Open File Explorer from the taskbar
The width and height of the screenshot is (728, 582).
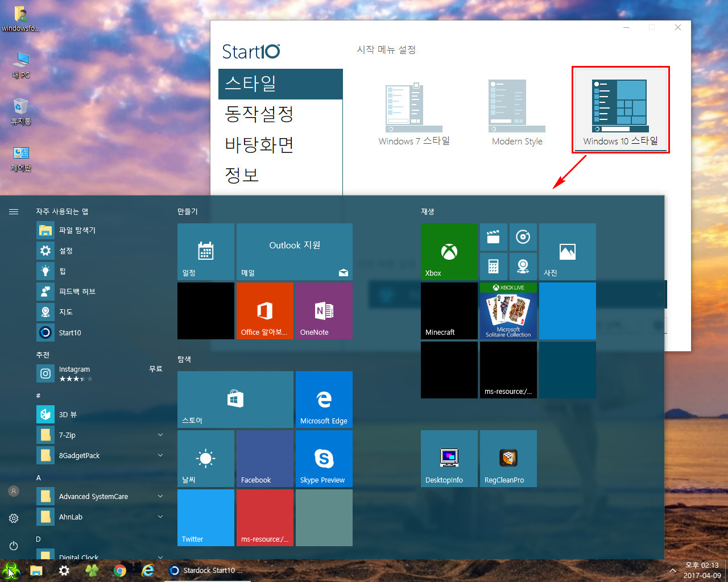(x=36, y=571)
